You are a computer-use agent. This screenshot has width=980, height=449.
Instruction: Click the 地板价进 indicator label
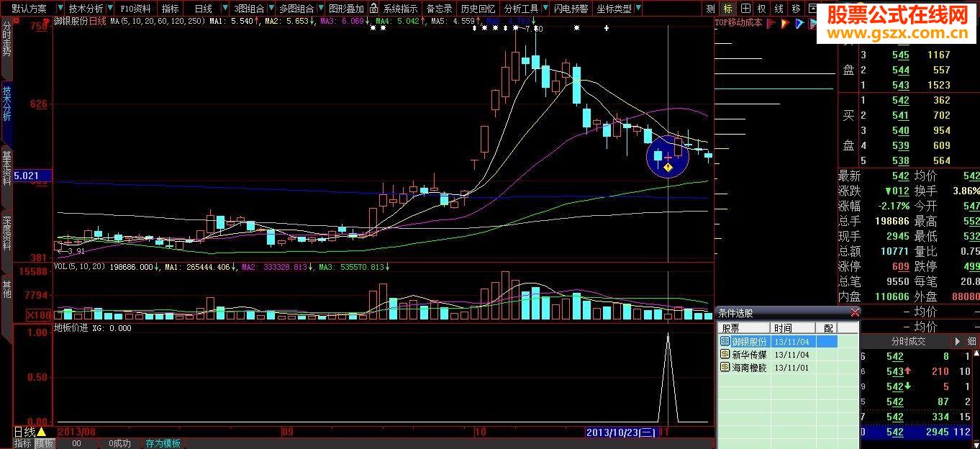click(x=71, y=327)
